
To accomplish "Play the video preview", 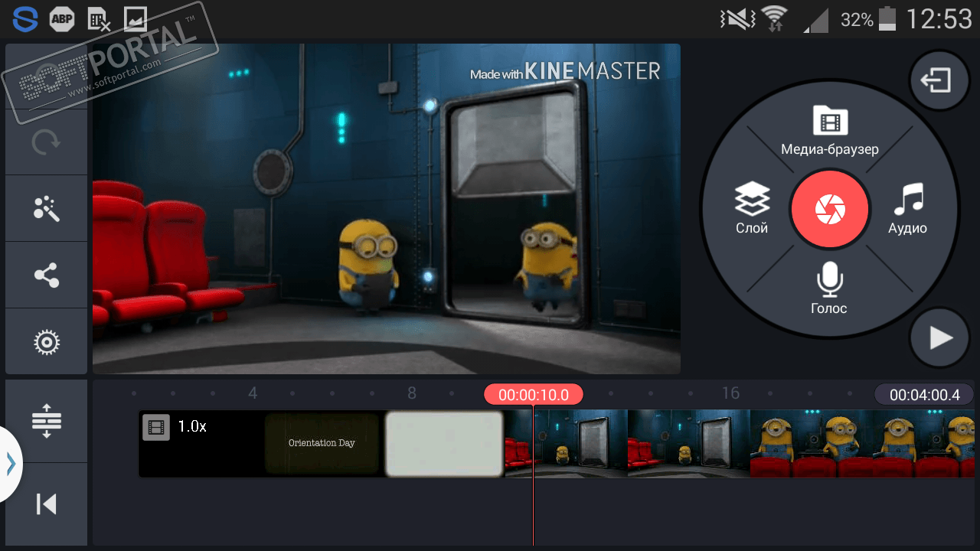I will point(939,337).
